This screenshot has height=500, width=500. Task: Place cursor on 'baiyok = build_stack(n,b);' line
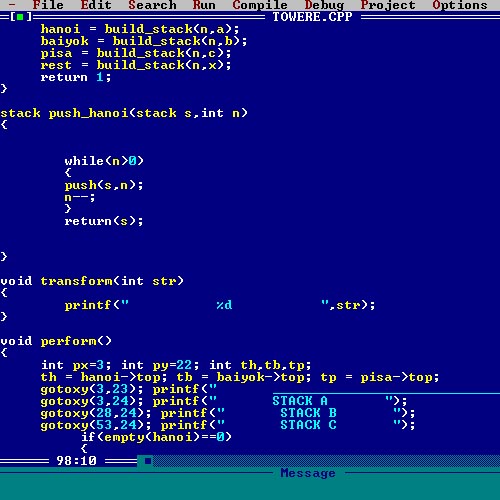tap(144, 41)
